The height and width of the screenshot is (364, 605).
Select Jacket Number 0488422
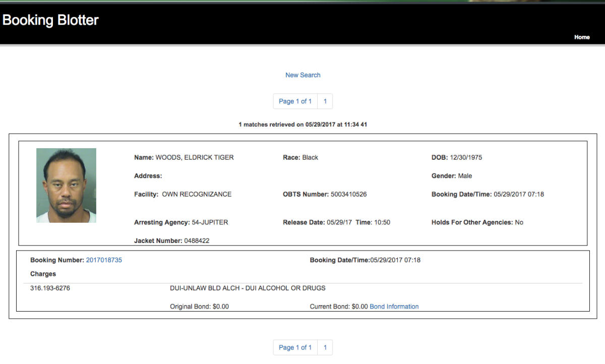tap(172, 241)
